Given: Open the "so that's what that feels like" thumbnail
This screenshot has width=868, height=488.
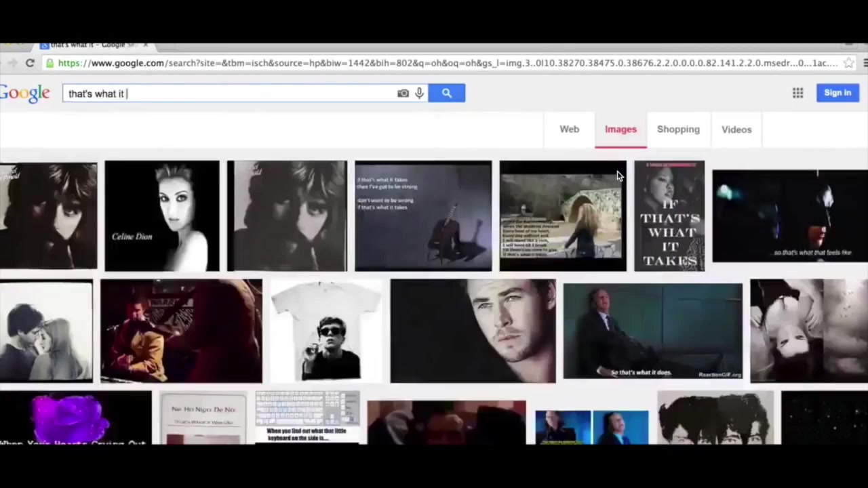Looking at the screenshot, I should tap(790, 216).
